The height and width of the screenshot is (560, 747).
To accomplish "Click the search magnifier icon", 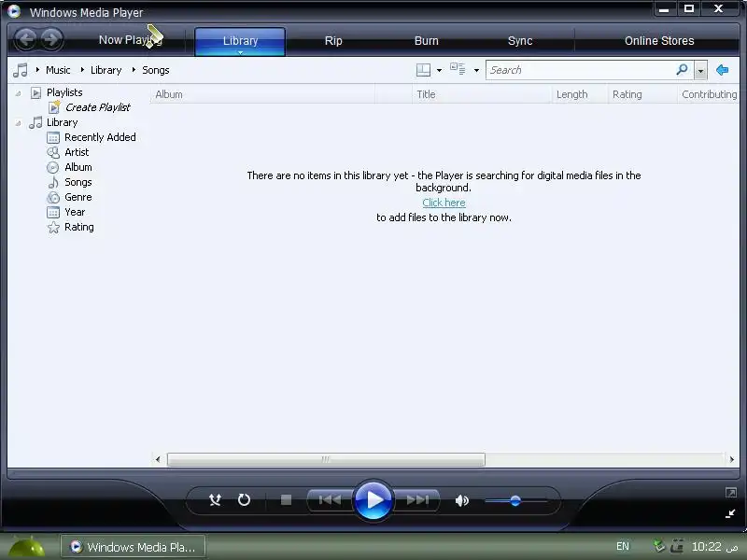I will point(683,70).
